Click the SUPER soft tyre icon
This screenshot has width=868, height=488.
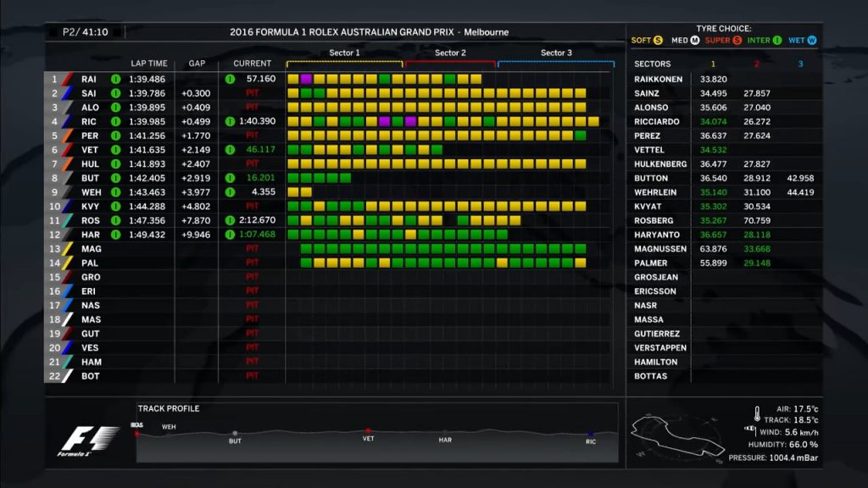[737, 41]
